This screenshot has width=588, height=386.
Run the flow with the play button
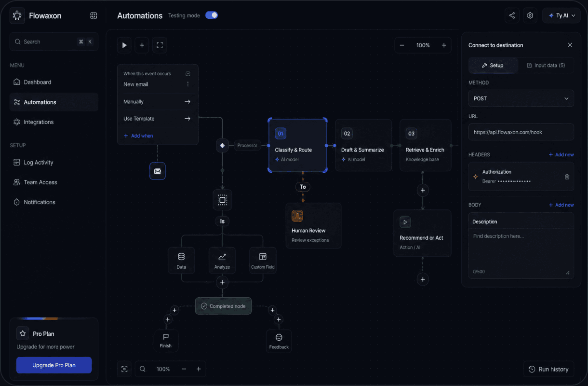pos(124,45)
